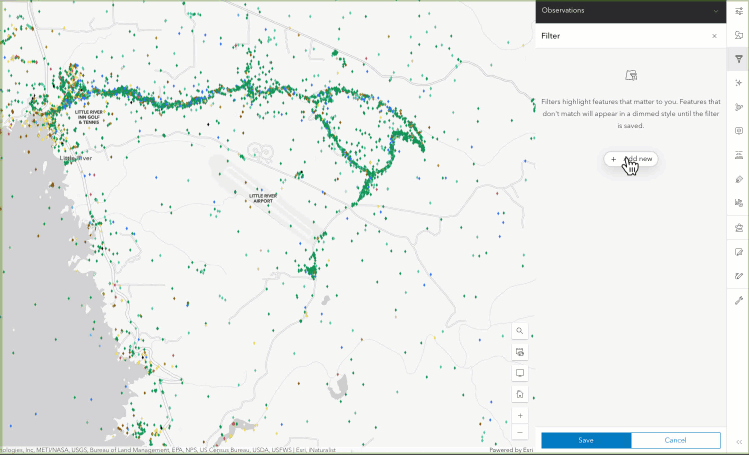Open the Sketch icon in right toolbar

point(738,252)
